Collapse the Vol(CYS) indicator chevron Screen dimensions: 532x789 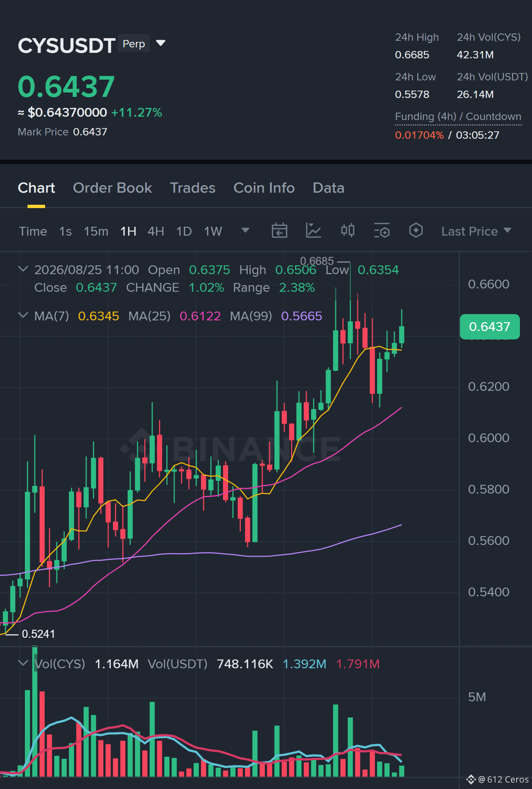23,663
